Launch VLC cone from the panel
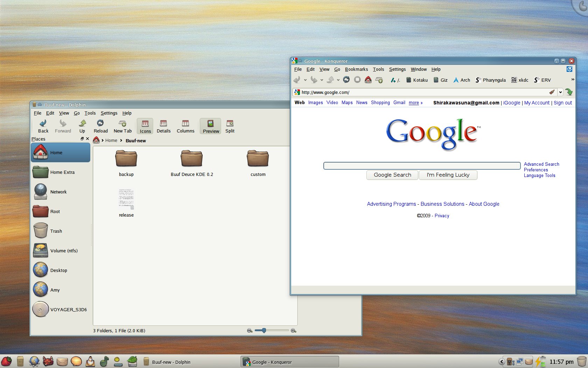 pyautogui.click(x=90, y=361)
